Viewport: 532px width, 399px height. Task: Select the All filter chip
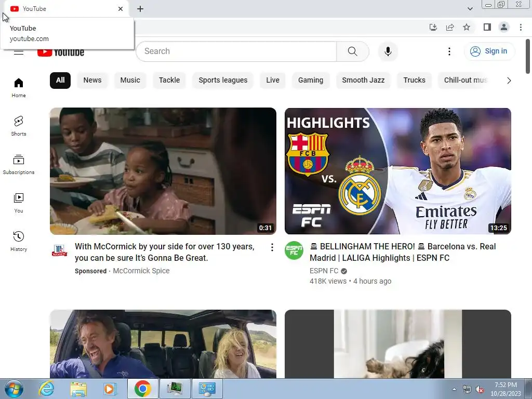click(x=60, y=81)
